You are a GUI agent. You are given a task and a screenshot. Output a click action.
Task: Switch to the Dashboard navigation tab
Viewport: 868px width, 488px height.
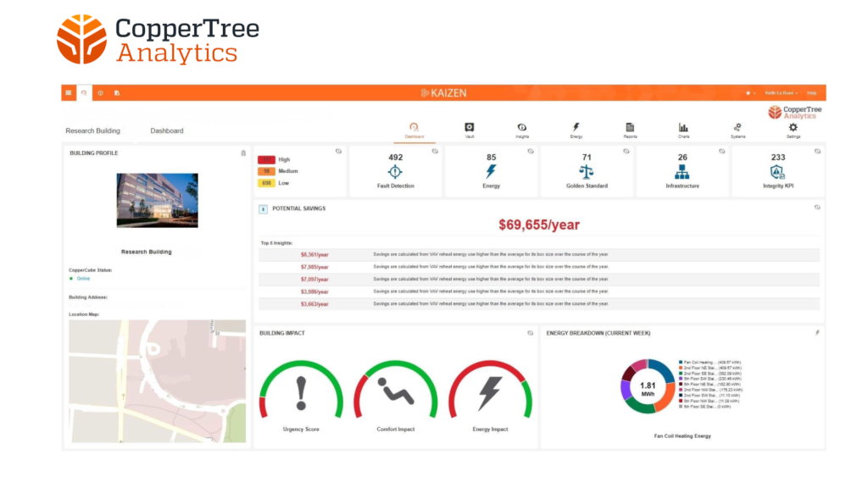pyautogui.click(x=414, y=130)
